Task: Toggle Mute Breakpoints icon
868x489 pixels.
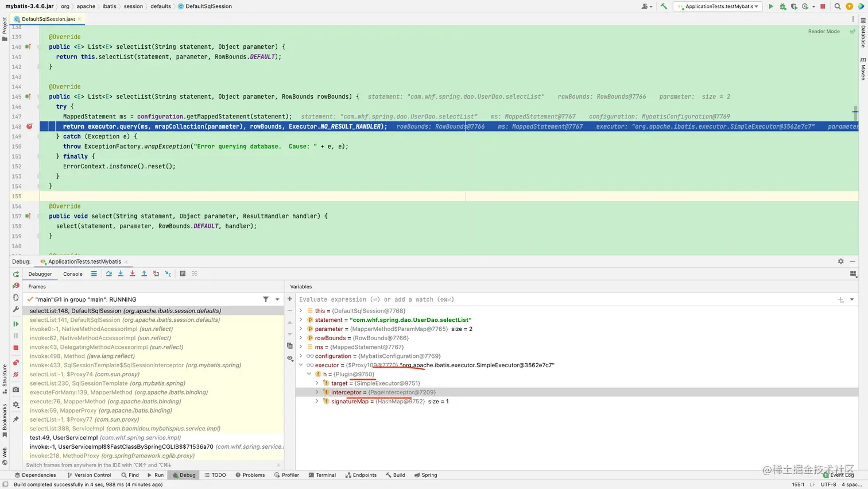Action: click(x=16, y=375)
